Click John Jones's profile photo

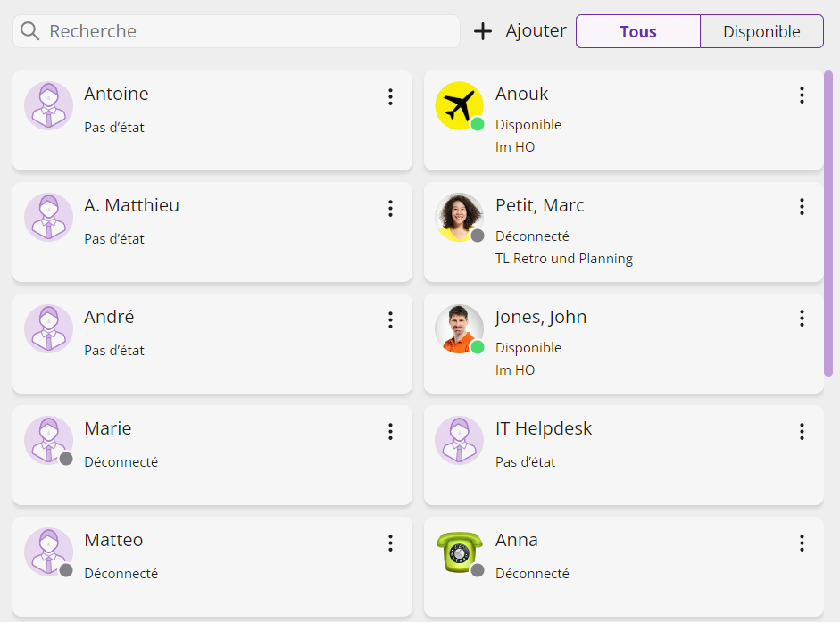pos(459,328)
